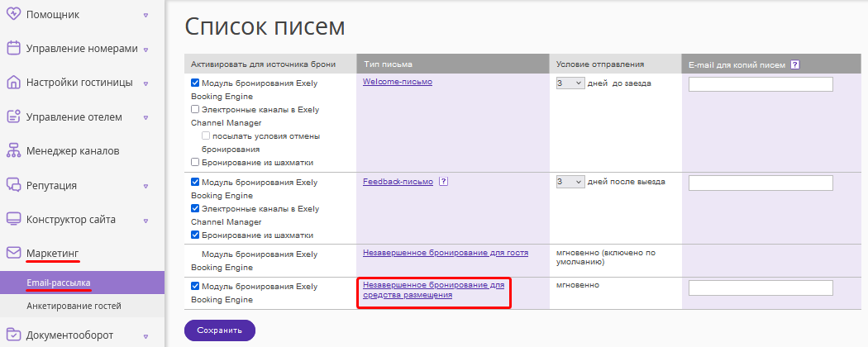Toggle посылать условия отмены бронирования checkbox
868x347 pixels.
pyautogui.click(x=206, y=135)
